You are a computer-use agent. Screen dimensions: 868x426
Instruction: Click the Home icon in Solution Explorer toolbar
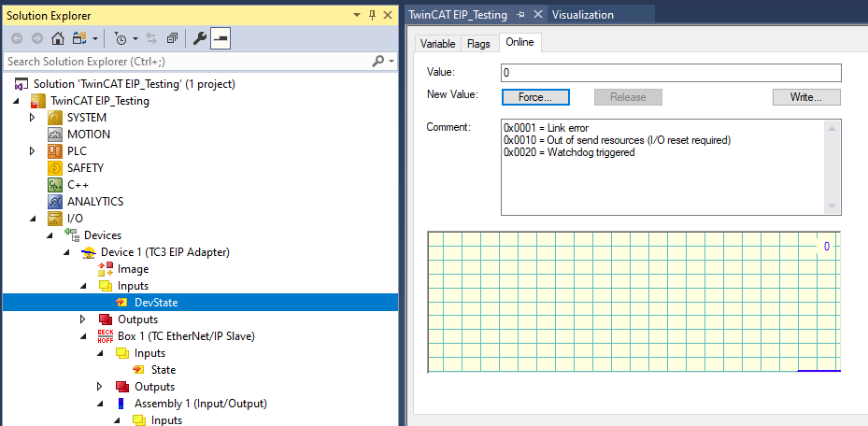pos(57,38)
